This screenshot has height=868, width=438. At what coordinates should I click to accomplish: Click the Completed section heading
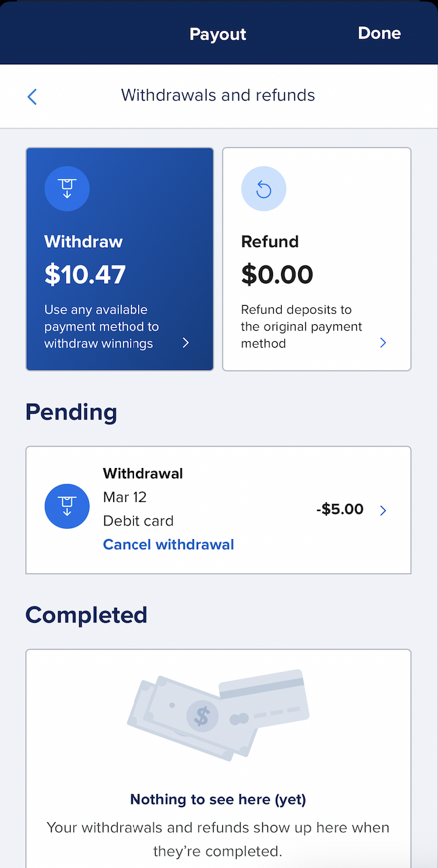pyautogui.click(x=86, y=614)
